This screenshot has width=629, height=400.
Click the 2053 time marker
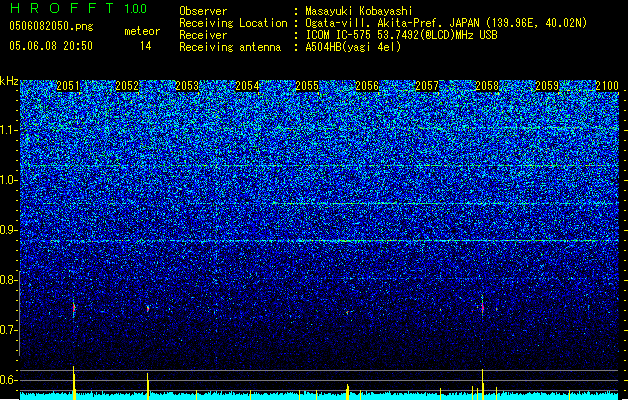(187, 86)
